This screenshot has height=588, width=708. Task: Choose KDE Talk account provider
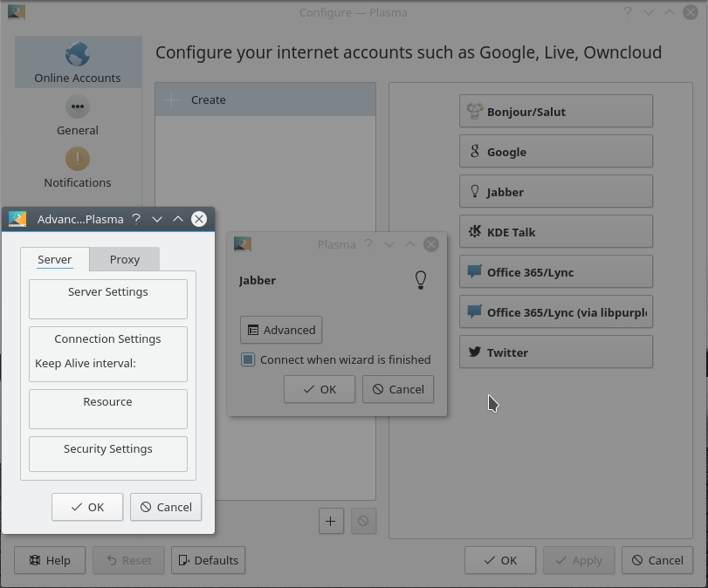[x=555, y=232]
